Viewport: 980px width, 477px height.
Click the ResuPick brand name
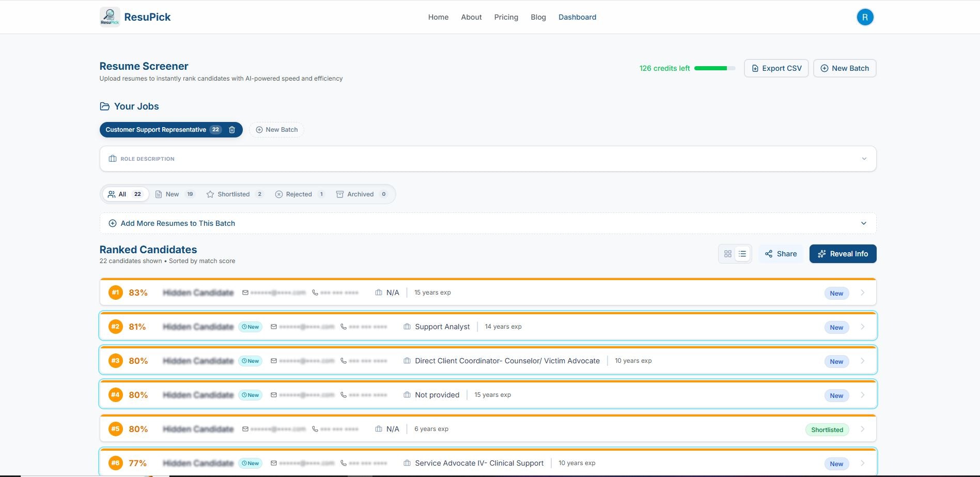(147, 17)
